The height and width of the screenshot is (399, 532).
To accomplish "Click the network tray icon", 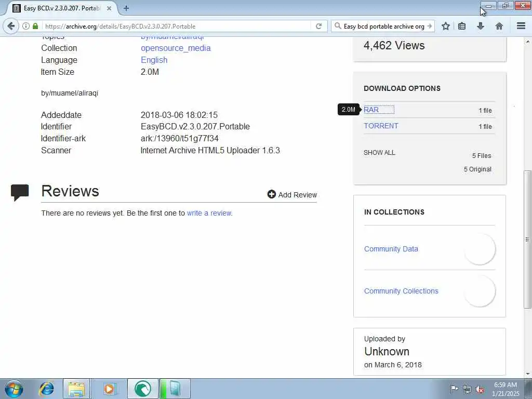I will tap(467, 389).
